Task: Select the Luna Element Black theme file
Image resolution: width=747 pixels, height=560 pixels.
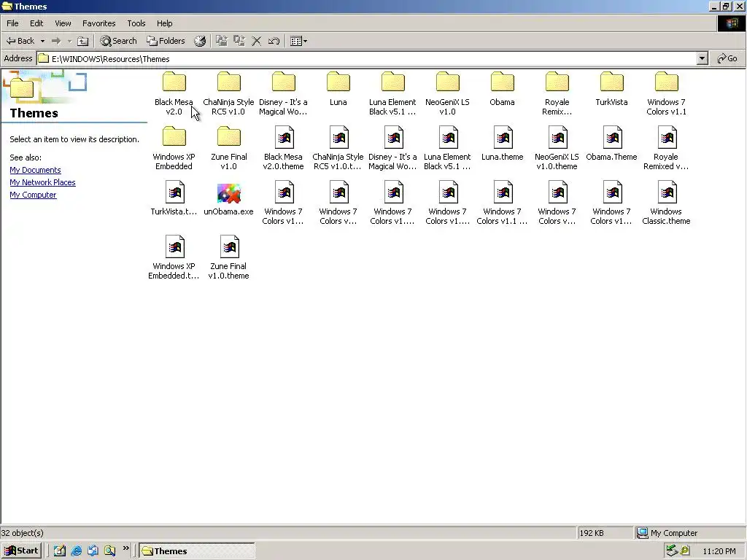Action: [x=447, y=148]
